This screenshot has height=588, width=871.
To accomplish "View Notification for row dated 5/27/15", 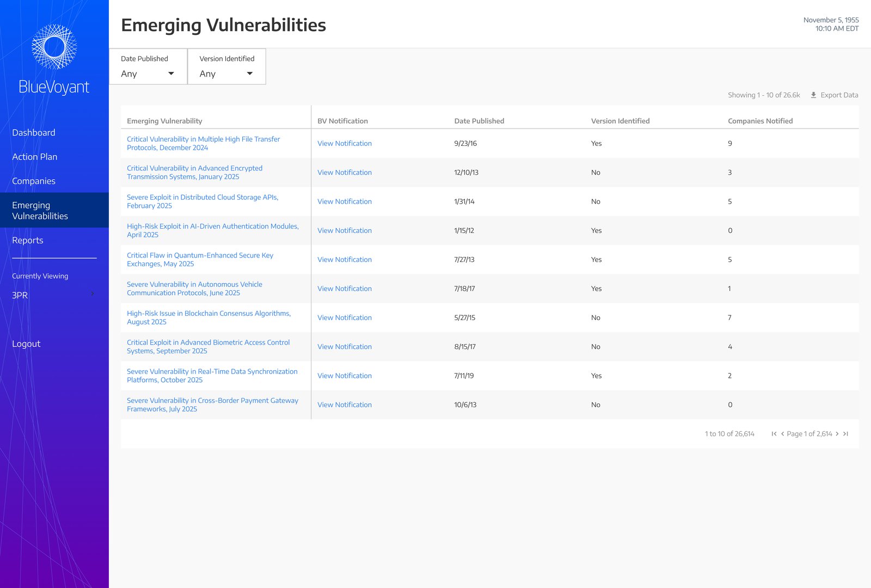I will 345,317.
